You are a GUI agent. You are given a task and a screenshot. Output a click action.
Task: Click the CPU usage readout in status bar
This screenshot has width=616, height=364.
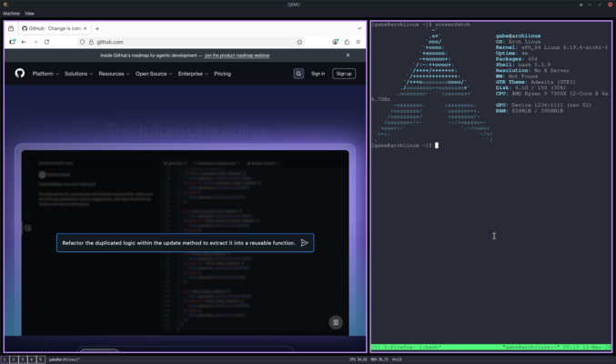pyautogui.click(x=358, y=359)
